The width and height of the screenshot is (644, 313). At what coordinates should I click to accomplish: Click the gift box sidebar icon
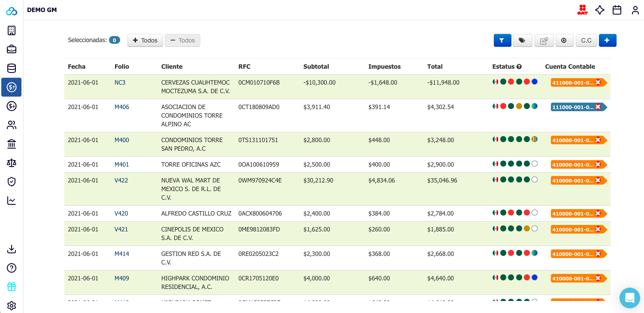coord(12,287)
